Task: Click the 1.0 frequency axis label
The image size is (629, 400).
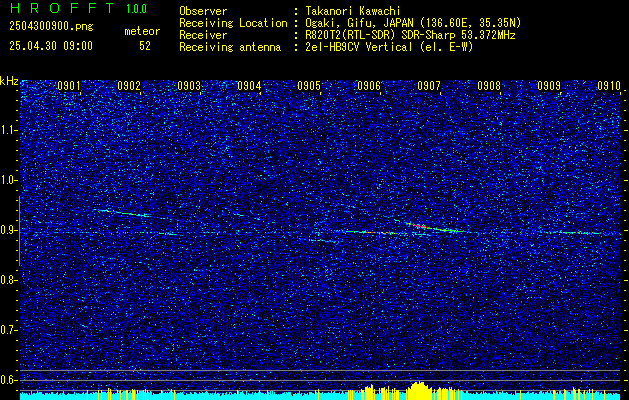Action: pyautogui.click(x=8, y=181)
